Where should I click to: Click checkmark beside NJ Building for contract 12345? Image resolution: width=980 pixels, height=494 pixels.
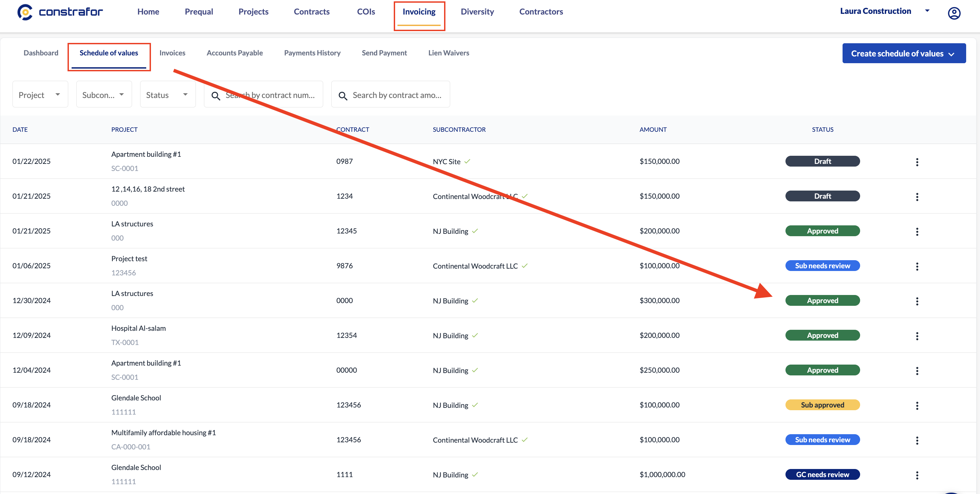click(475, 231)
